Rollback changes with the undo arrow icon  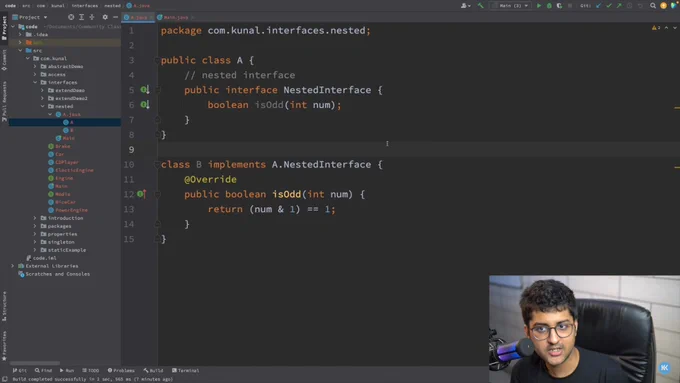pos(640,6)
